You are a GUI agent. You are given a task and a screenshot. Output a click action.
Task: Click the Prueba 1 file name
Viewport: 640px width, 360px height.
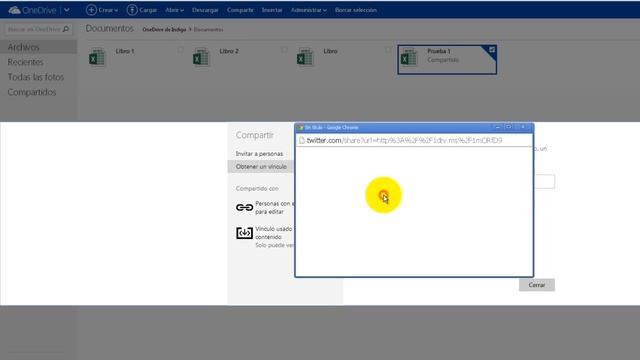(x=439, y=51)
